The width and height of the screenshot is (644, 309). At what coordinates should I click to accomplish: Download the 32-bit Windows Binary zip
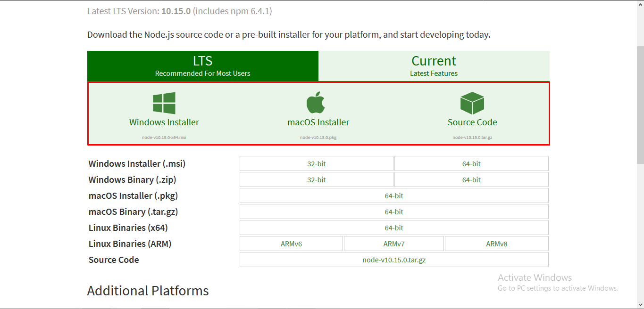[316, 179]
